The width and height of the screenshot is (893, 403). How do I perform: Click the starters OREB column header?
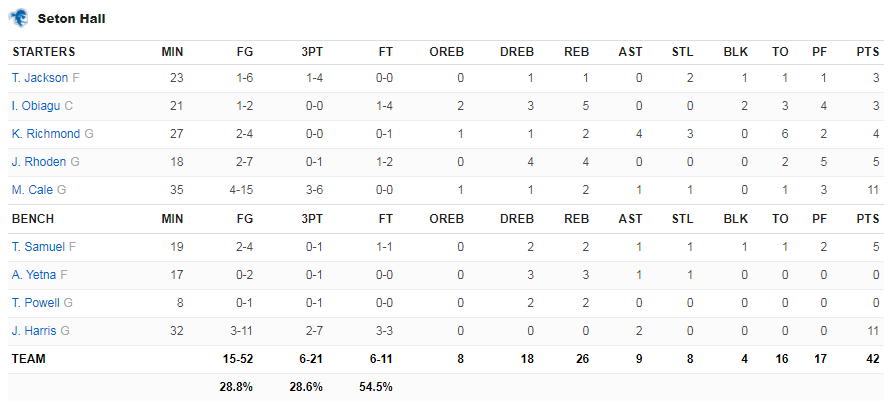pyautogui.click(x=446, y=52)
